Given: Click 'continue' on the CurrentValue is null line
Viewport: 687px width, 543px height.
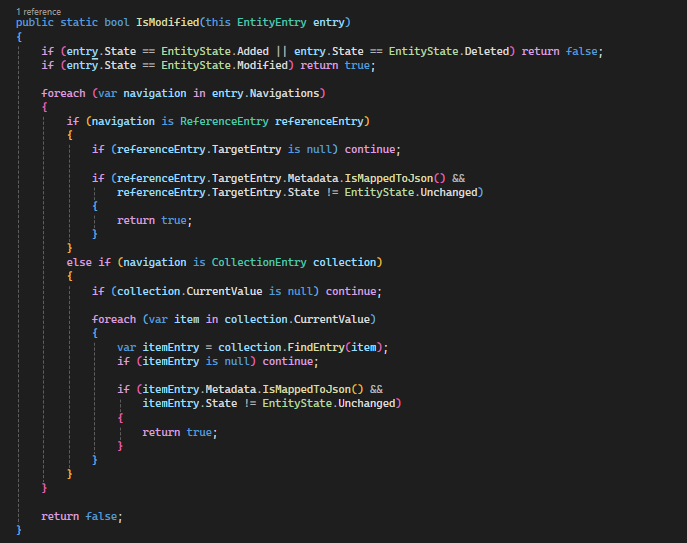Looking at the screenshot, I should [x=351, y=291].
